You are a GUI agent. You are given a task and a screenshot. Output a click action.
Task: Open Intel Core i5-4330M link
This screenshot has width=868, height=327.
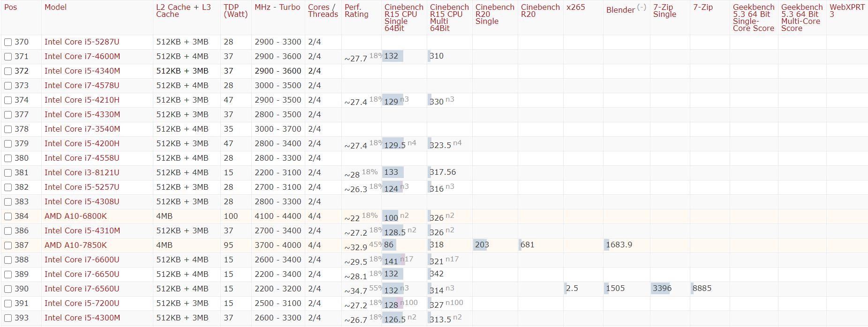pyautogui.click(x=82, y=114)
